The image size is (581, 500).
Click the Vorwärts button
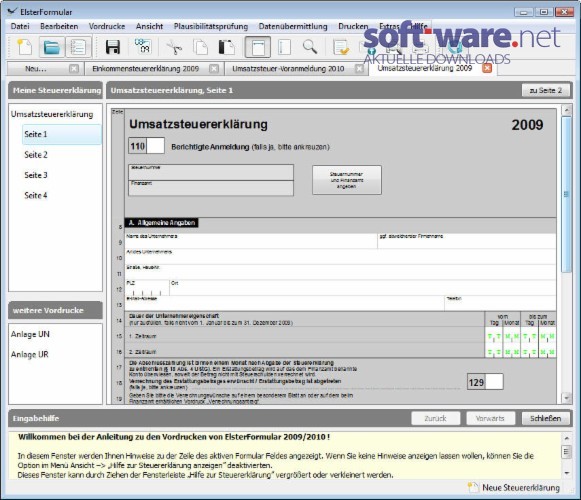(490, 418)
